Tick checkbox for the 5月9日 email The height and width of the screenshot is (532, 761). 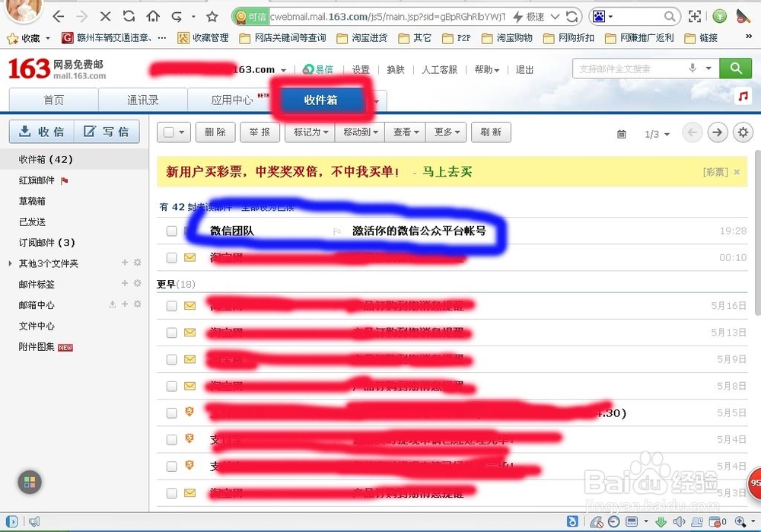pos(171,359)
